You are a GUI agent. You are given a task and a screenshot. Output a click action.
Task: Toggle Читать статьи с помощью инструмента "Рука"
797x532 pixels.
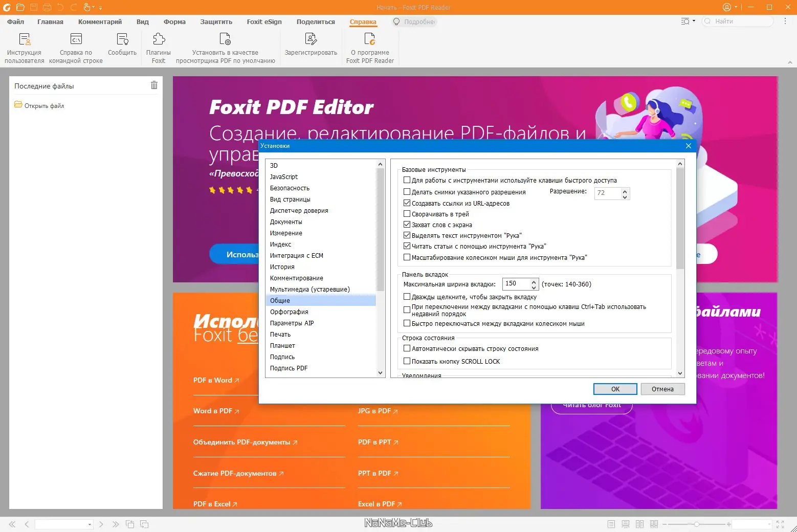coord(407,246)
